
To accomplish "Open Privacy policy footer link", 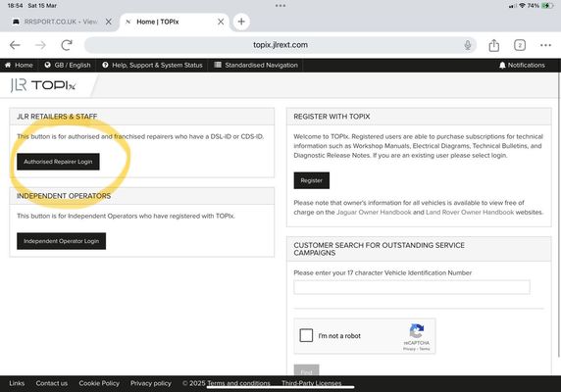I will pyautogui.click(x=151, y=383).
